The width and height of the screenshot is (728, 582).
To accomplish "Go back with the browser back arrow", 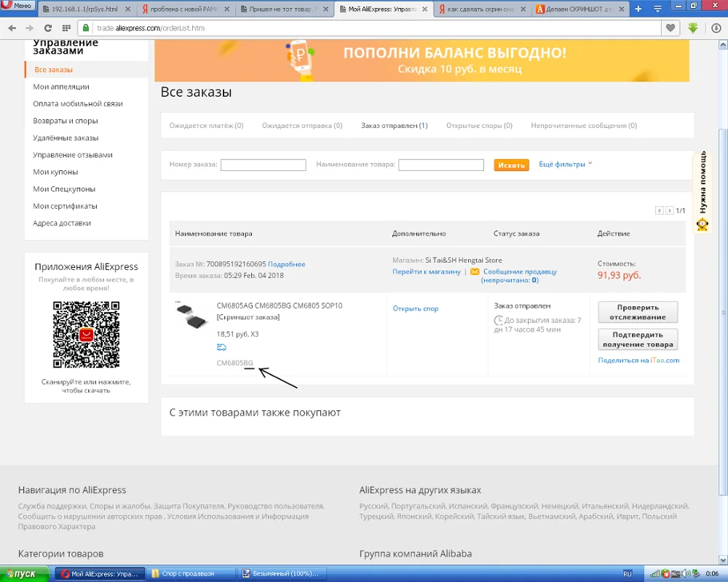I will (12, 28).
